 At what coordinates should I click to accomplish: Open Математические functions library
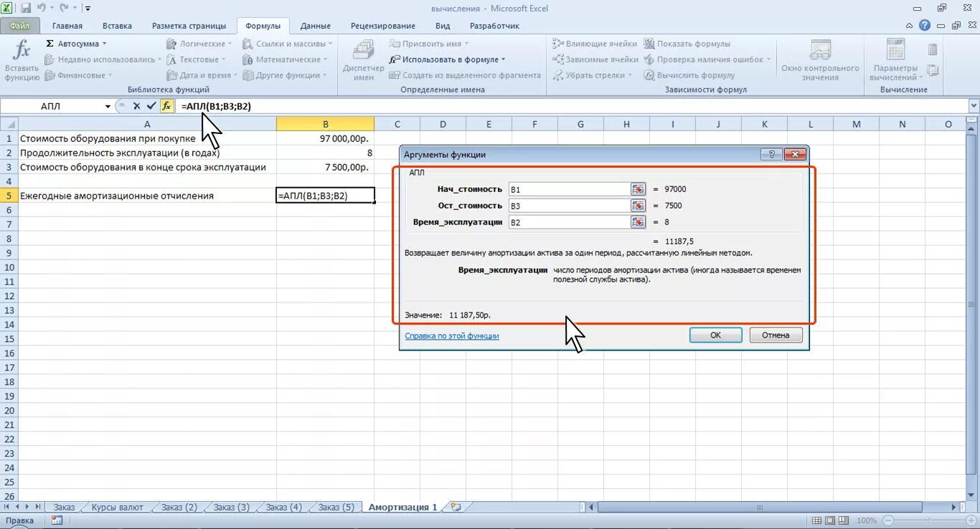[286, 59]
